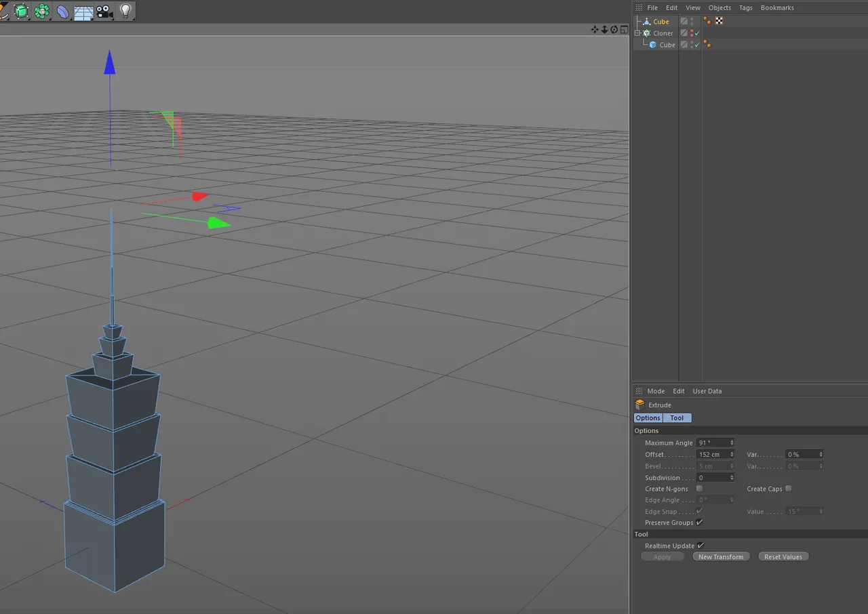Viewport: 868px width, 614px height.
Task: Open the Objects menu
Action: [x=719, y=7]
